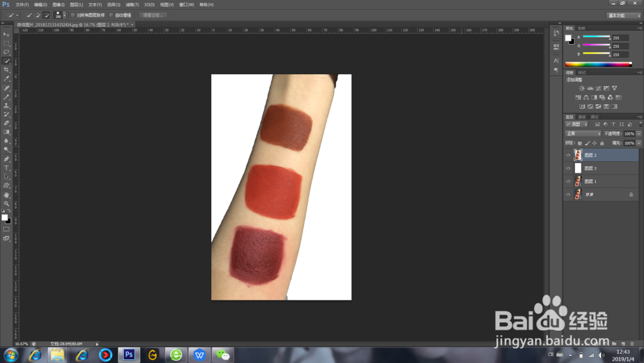Screen dimensions: 644x363
Task: Toggle lock image pixels
Action: pos(587,143)
